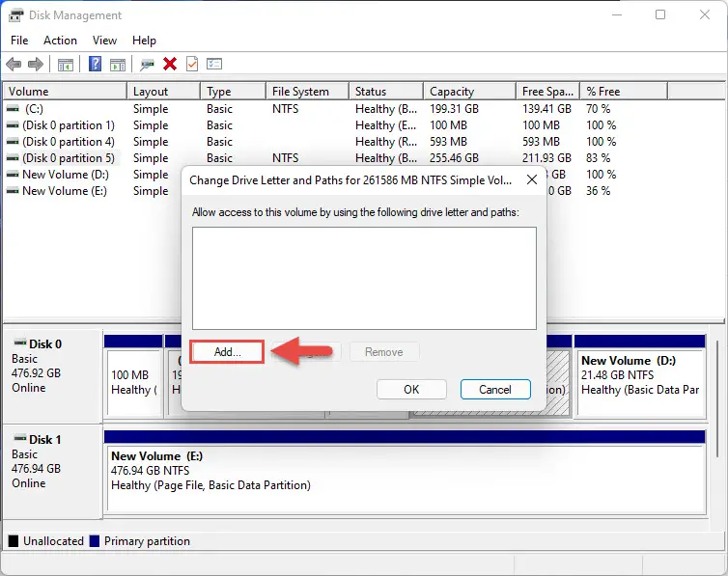The image size is (728, 576).
Task: Click the Back arrow toolbar icon
Action: [x=14, y=64]
